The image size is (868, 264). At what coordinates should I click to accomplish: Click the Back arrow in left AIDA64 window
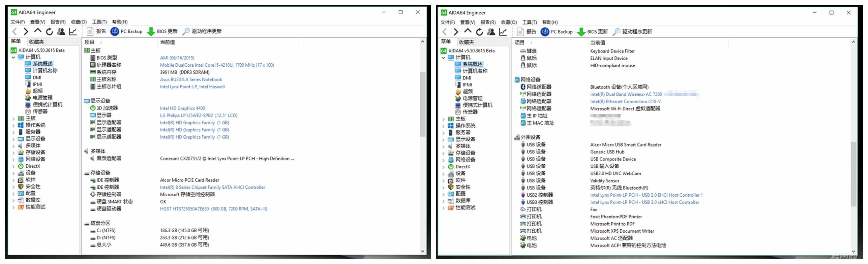(x=15, y=32)
